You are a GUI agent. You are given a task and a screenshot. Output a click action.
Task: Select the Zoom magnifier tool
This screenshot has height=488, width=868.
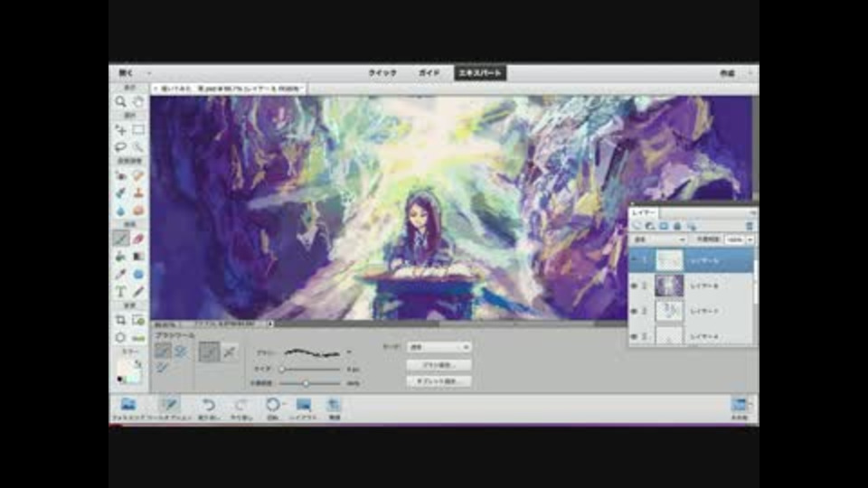click(x=120, y=102)
